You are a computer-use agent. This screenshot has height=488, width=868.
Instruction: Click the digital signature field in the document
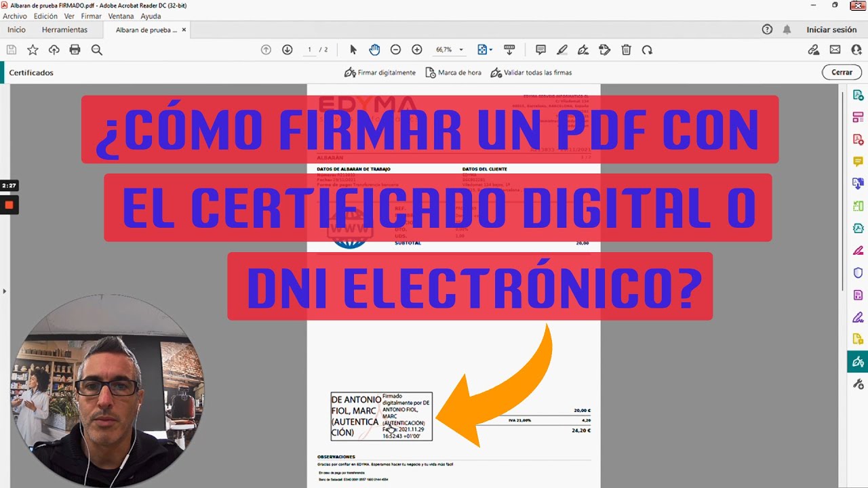[x=381, y=416]
